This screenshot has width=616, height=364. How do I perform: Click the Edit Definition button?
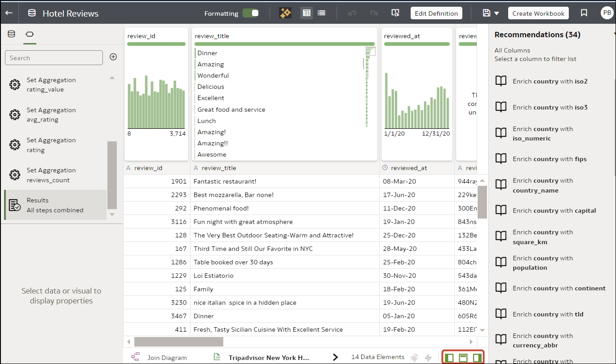point(436,13)
